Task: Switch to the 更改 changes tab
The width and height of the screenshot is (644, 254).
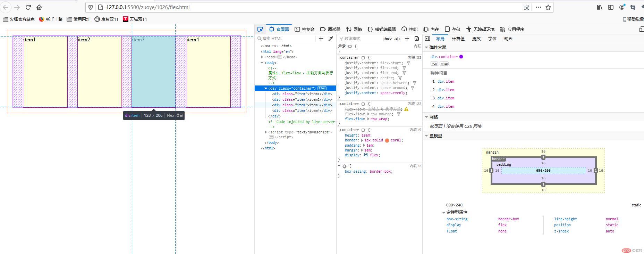Action: (476, 39)
